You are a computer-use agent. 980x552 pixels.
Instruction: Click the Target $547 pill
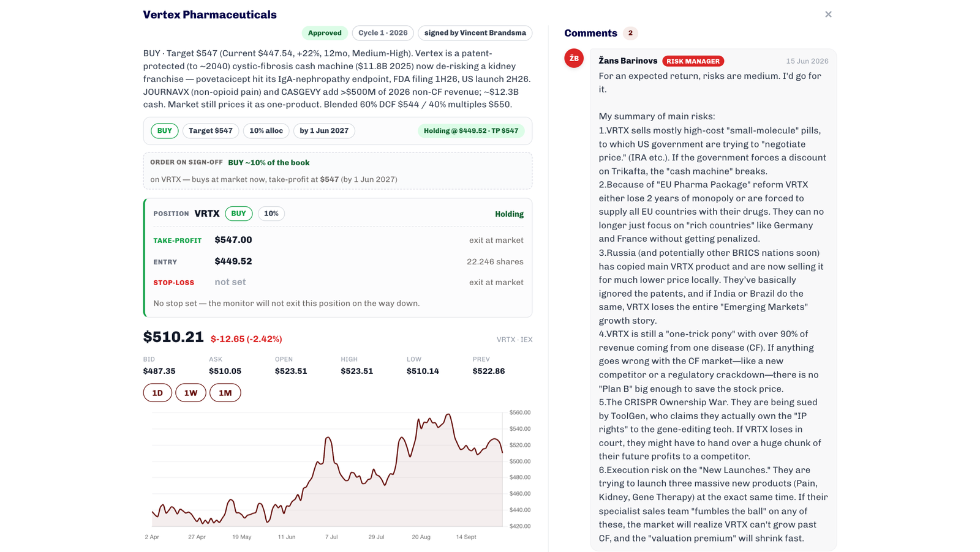[211, 131]
